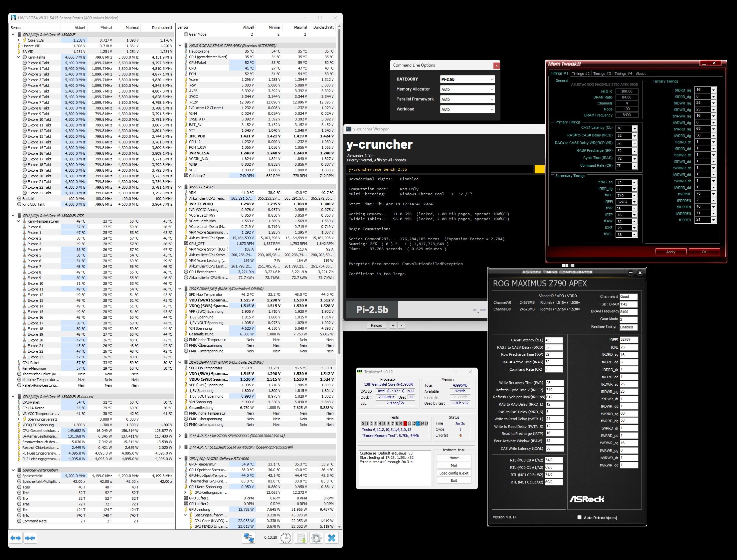737x560 pixels.
Task: Open the CAS# Latency (CL) dropdown in MemTweakIt
Action: (x=634, y=128)
